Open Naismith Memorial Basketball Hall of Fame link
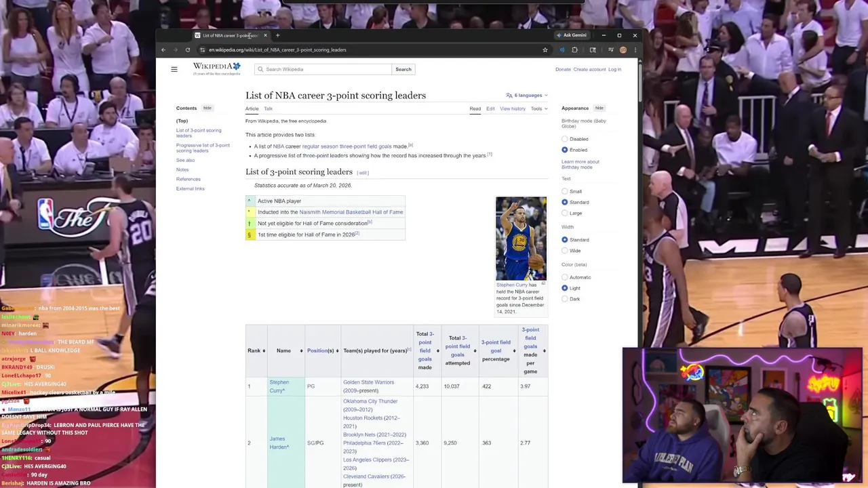The height and width of the screenshot is (488, 868). pos(351,212)
